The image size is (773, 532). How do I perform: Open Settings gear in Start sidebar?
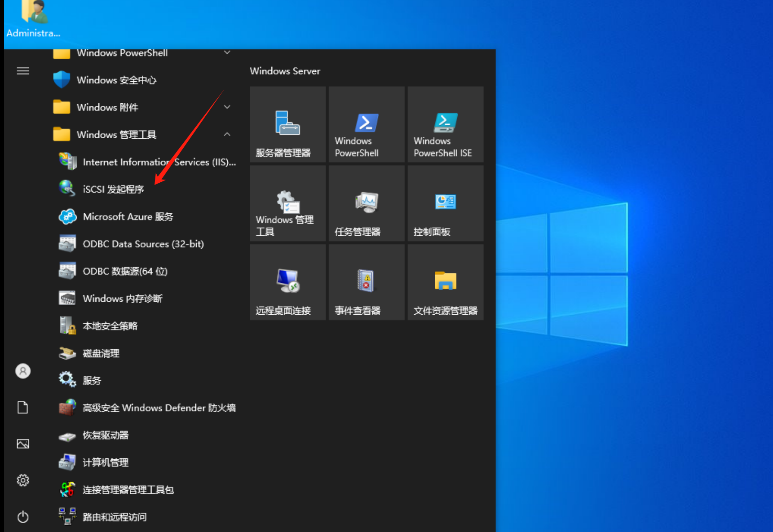(23, 480)
